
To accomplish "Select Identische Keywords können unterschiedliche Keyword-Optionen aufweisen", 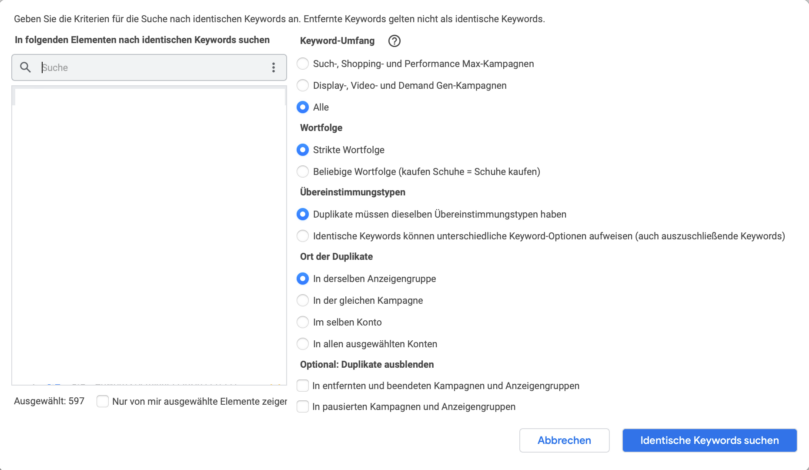I will 303,236.
